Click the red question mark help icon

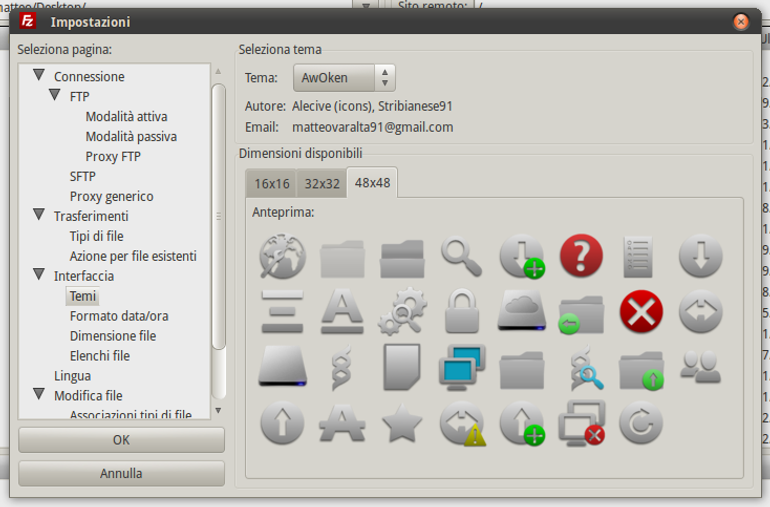[x=581, y=255]
